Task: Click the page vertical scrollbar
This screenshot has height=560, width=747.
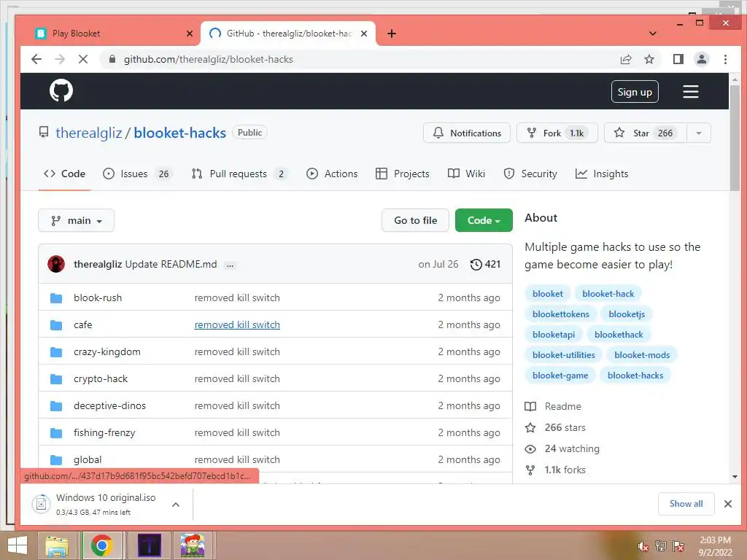Action: pyautogui.click(x=735, y=138)
